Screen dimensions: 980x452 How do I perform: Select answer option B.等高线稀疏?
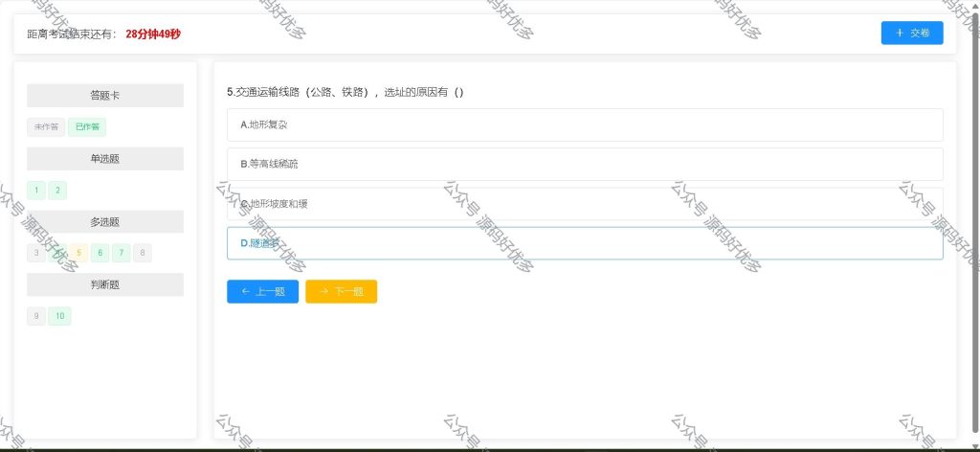click(585, 165)
